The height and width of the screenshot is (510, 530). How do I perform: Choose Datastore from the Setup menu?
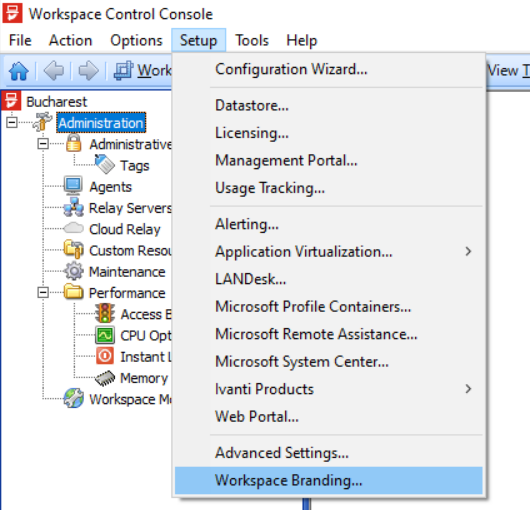point(329,105)
